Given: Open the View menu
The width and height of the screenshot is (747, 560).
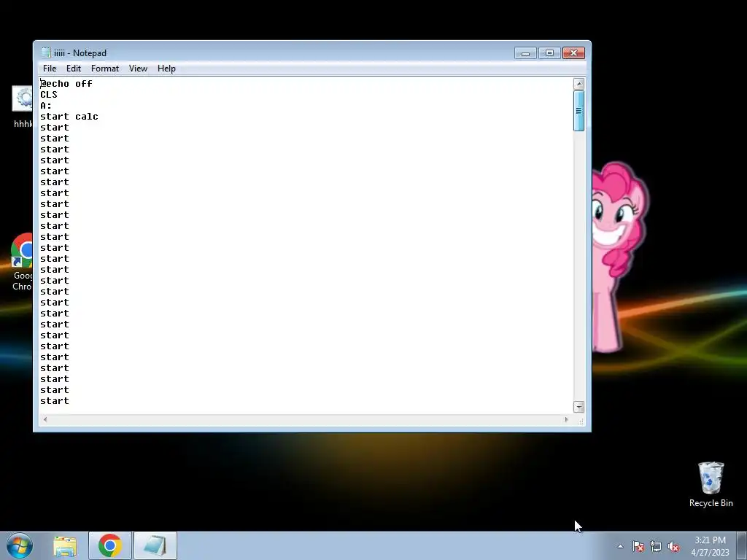Looking at the screenshot, I should coord(138,69).
